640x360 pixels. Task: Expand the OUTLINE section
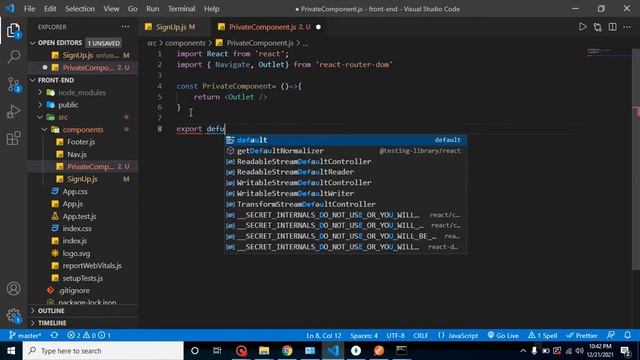(x=33, y=311)
